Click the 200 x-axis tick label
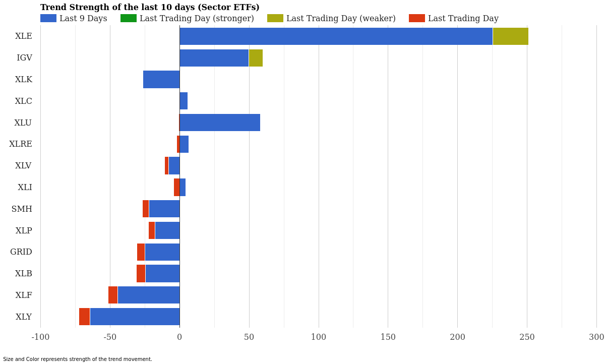The width and height of the screenshot is (605, 364). click(458, 337)
